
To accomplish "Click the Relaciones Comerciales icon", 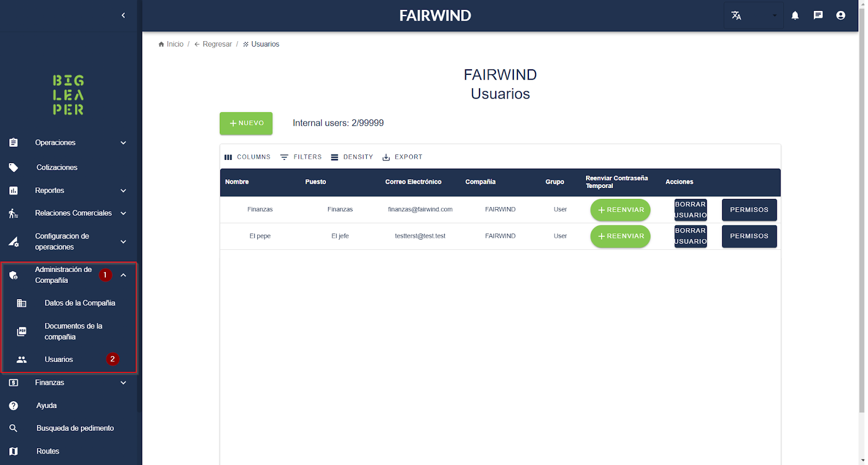I will point(14,213).
